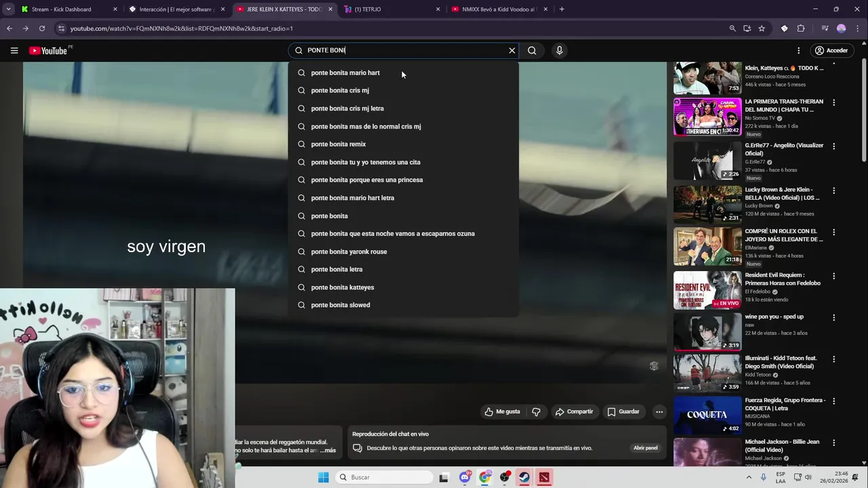868x488 pixels.
Task: Open wine pon you sped up video
Action: pyautogui.click(x=707, y=331)
